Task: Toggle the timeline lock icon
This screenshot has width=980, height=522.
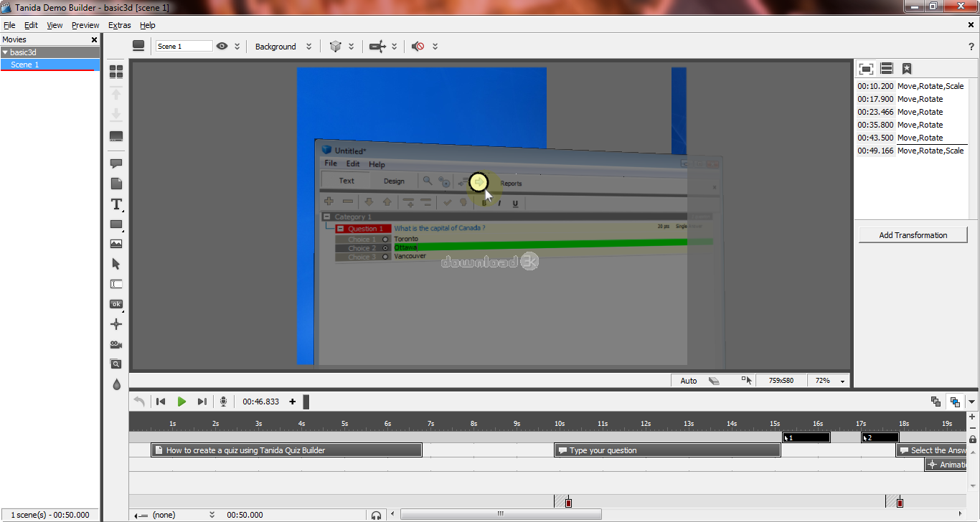Action: click(x=973, y=439)
